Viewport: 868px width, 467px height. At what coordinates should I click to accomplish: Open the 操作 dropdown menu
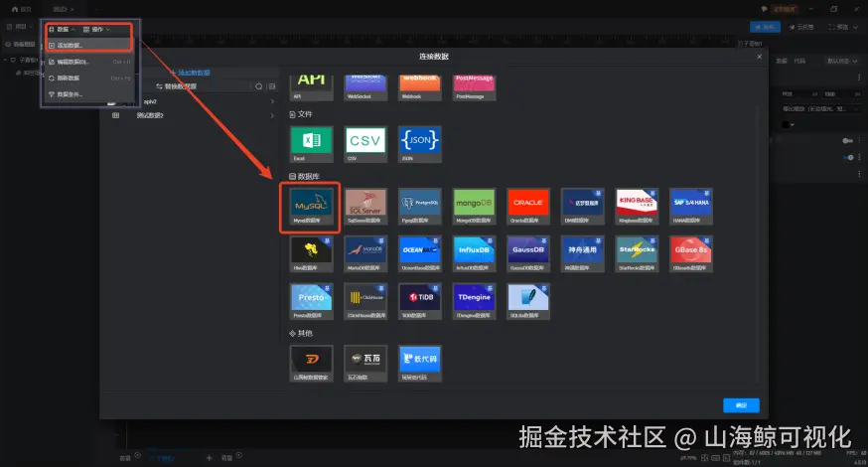97,30
